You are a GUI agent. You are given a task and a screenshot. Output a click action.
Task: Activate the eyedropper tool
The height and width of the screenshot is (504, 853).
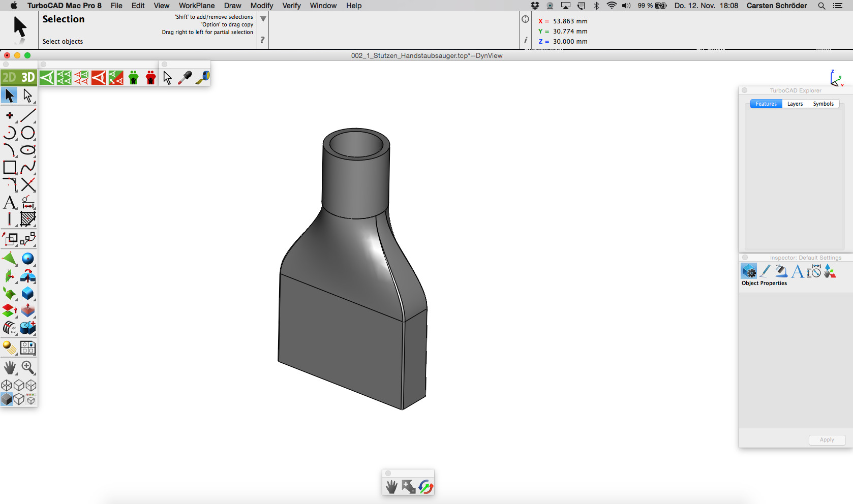point(185,77)
